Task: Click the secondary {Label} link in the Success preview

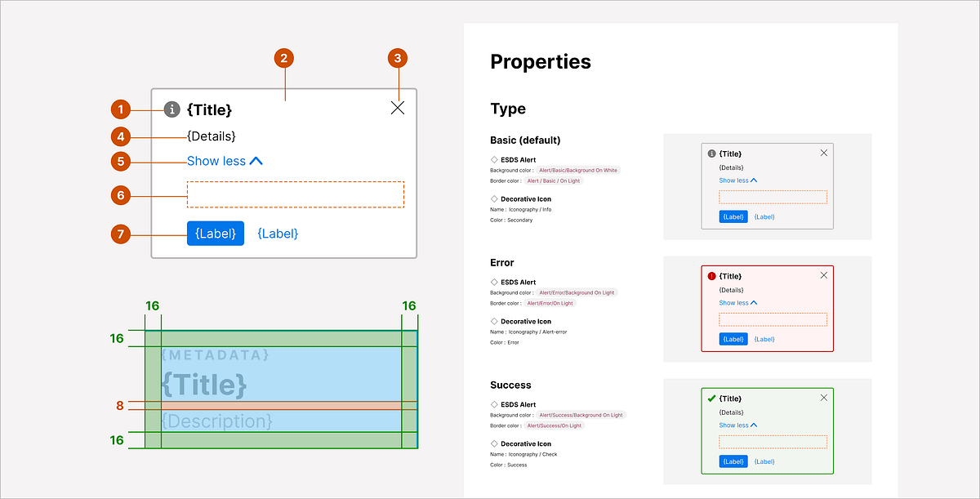Action: tap(764, 461)
